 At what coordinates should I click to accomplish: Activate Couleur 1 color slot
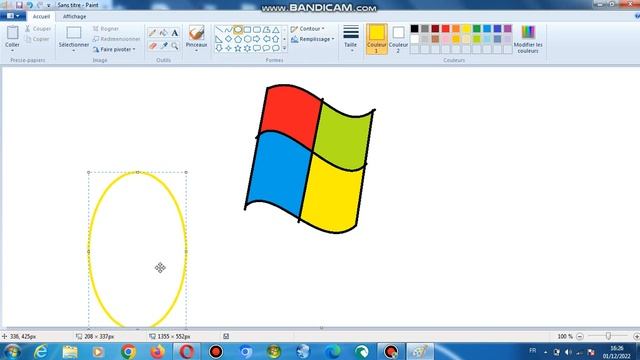point(376,39)
